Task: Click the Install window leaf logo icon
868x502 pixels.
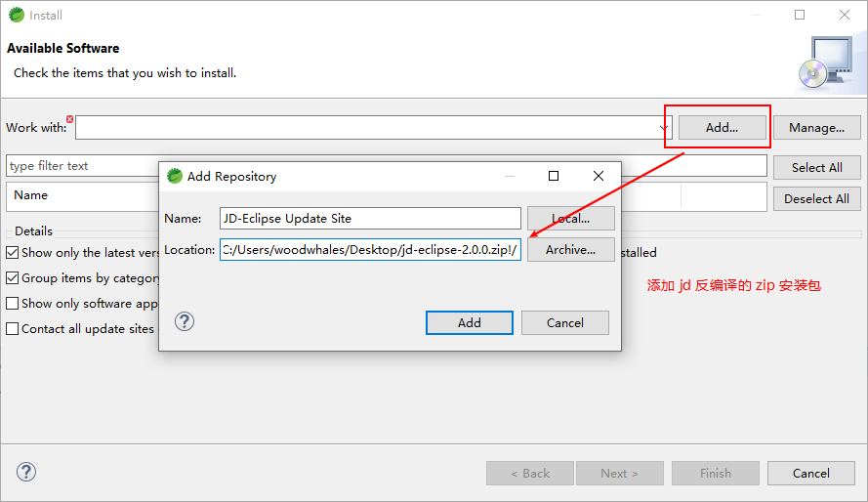Action: click(x=17, y=15)
